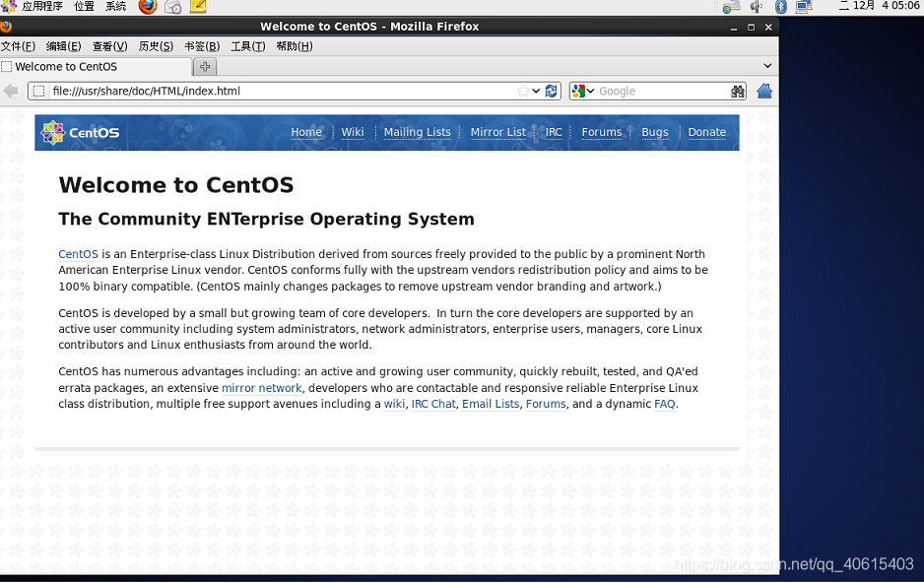Open the 文件(F) menu

[x=19, y=46]
